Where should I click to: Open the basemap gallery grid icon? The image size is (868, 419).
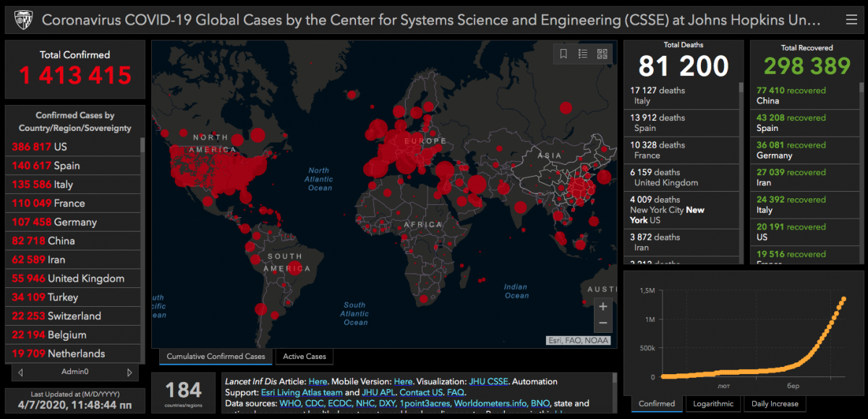pyautogui.click(x=602, y=54)
